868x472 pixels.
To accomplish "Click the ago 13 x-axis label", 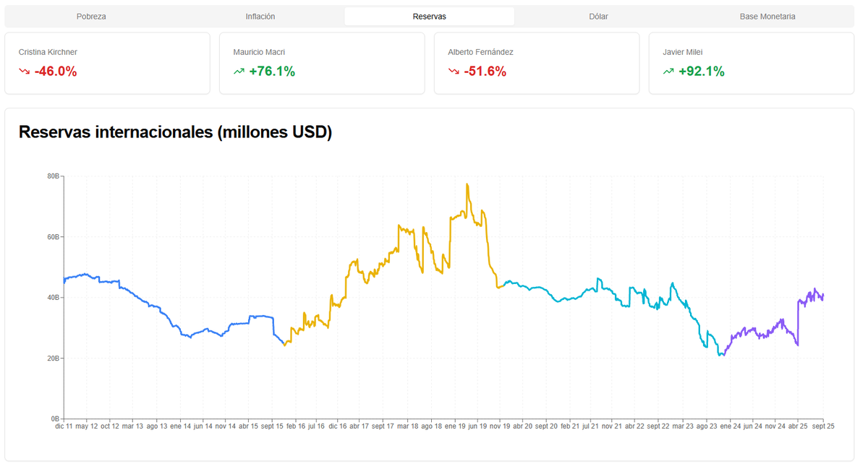I will 156,426.
